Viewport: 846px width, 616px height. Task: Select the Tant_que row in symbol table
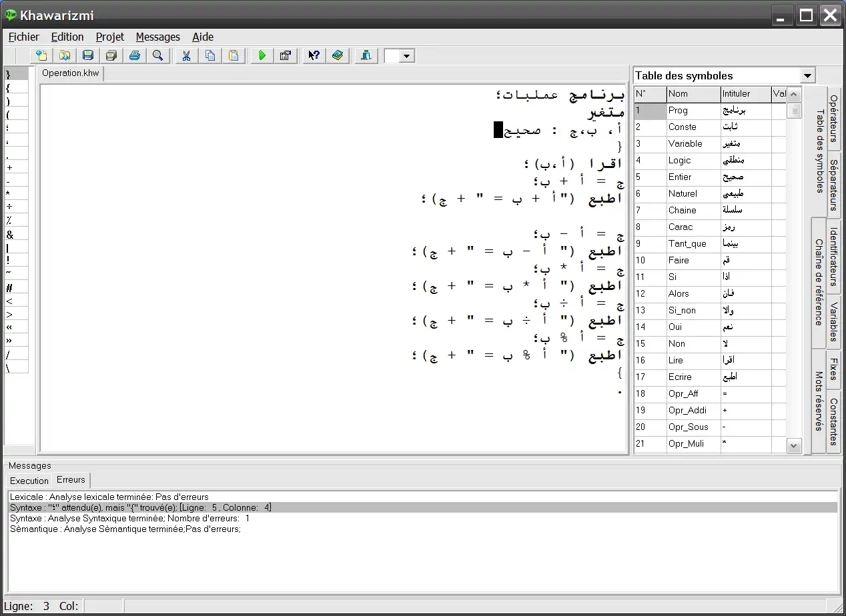pos(710,244)
